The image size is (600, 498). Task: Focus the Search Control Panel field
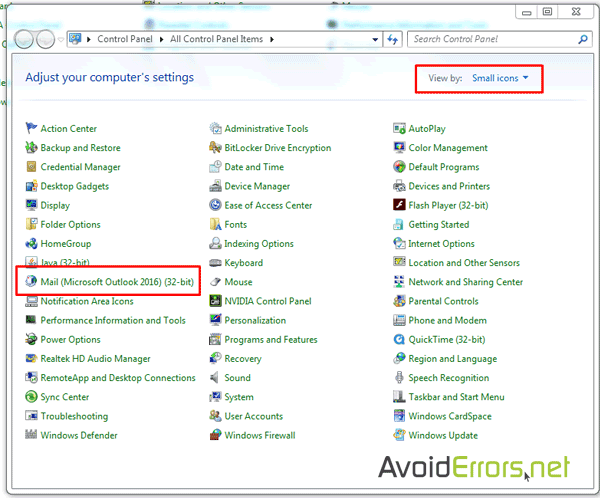(x=490, y=40)
